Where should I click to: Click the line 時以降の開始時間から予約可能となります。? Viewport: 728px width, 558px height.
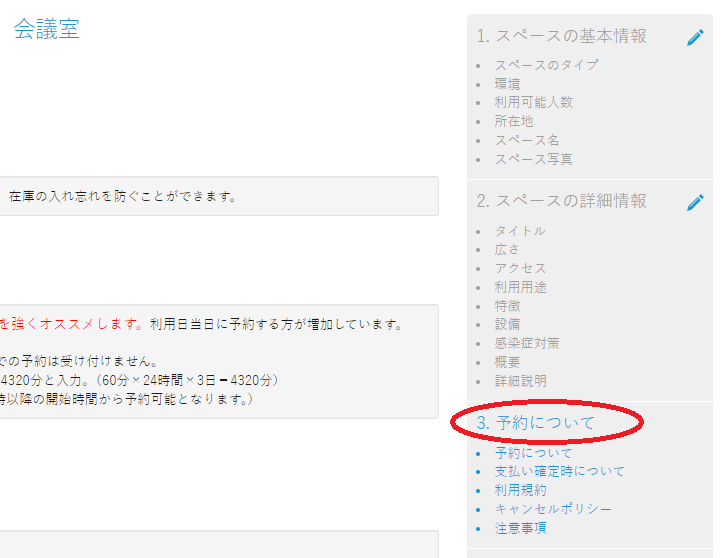point(126,399)
